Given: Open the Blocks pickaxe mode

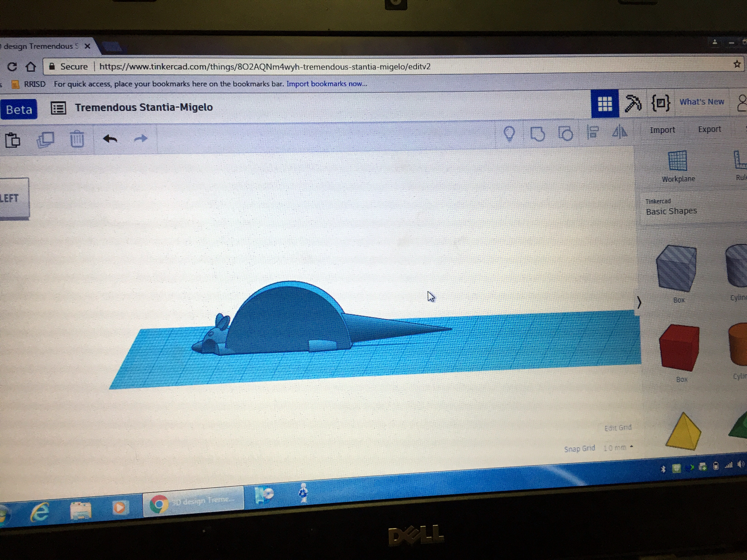Looking at the screenshot, I should coord(633,103).
